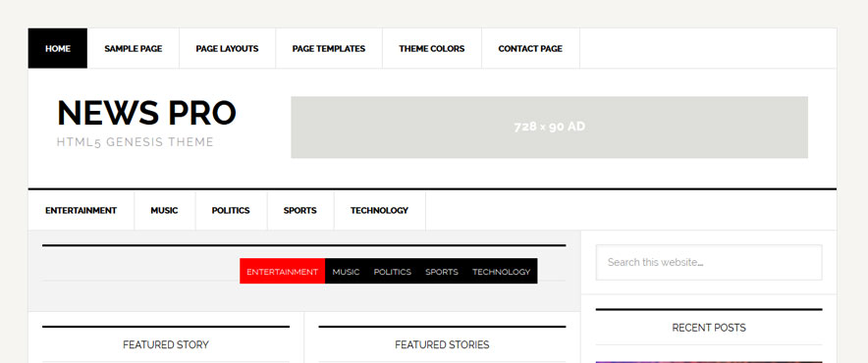The height and width of the screenshot is (363, 868).
Task: Select Page Templates in the top menu
Action: coord(329,49)
